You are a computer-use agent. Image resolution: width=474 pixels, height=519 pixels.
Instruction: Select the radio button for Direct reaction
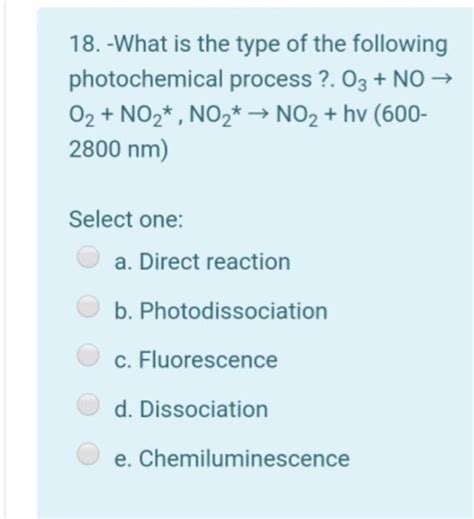click(x=88, y=257)
